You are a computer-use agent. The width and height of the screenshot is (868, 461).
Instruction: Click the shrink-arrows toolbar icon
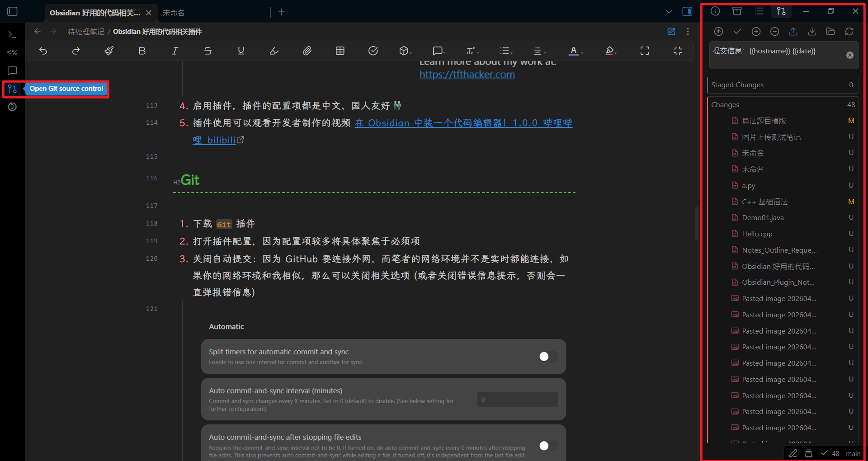[x=678, y=51]
